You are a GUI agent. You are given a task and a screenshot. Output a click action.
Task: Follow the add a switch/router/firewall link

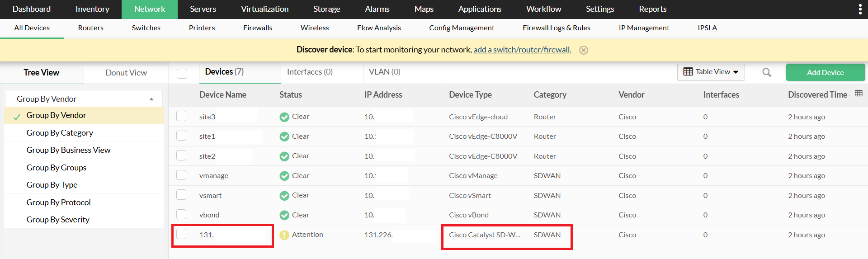pos(522,50)
